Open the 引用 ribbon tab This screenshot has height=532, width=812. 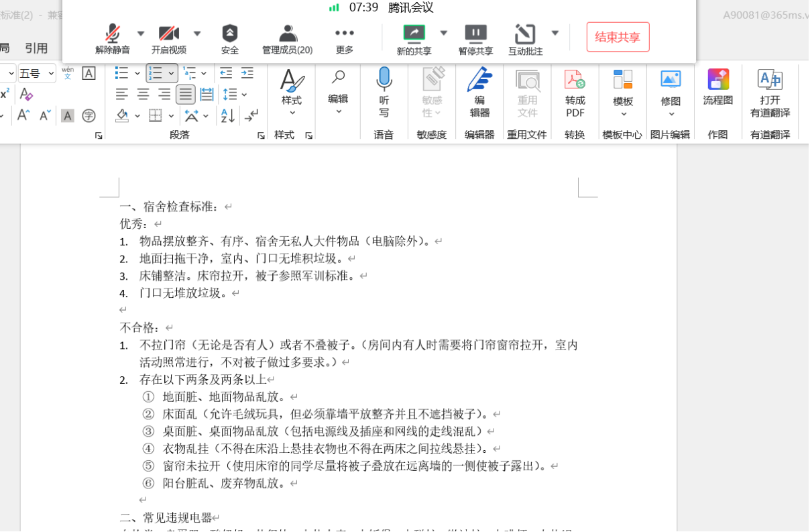point(36,48)
